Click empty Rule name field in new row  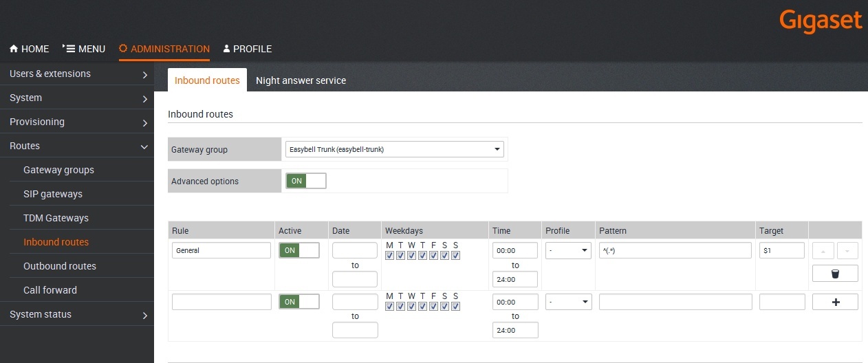(221, 302)
